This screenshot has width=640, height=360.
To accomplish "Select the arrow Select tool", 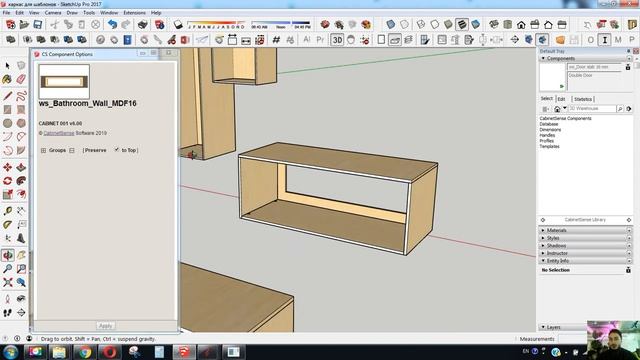I will pos(7,66).
